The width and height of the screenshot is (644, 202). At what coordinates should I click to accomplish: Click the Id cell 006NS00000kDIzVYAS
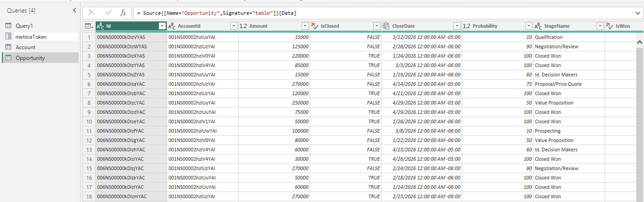pos(131,37)
